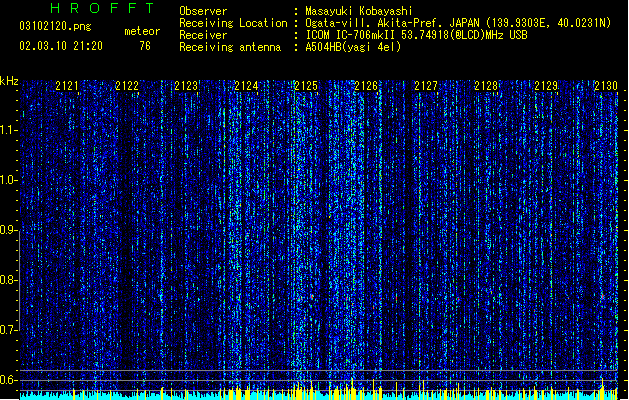Click the 1.0 kHz axis tick label
This screenshot has height=400, width=629.
click(x=8, y=180)
